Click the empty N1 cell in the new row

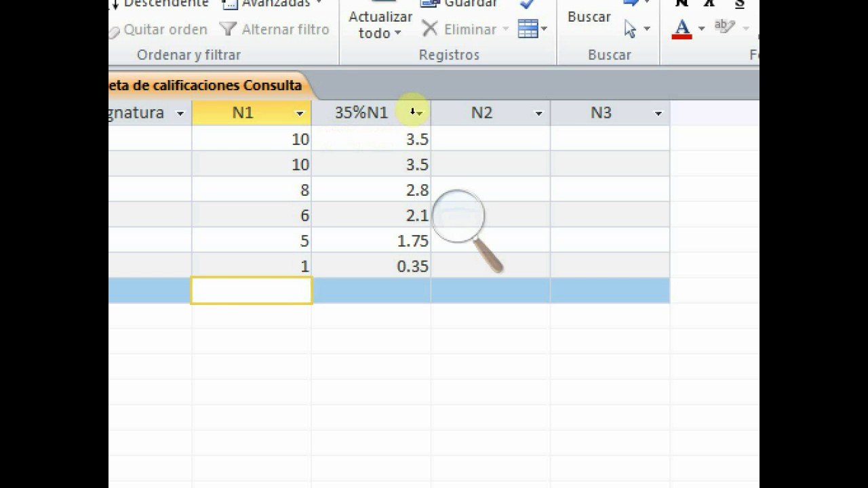coord(252,291)
